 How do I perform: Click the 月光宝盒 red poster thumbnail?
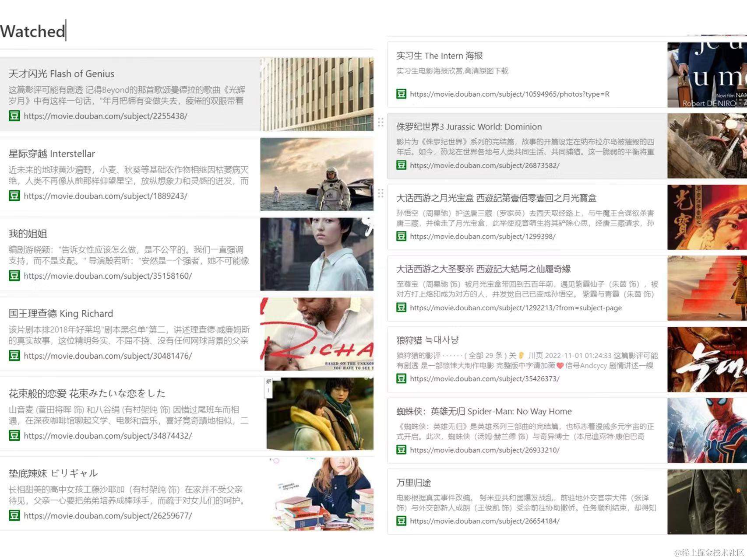[707, 217]
